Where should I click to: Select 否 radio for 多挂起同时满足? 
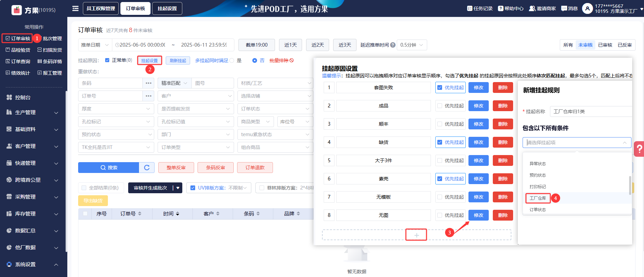[x=255, y=60]
